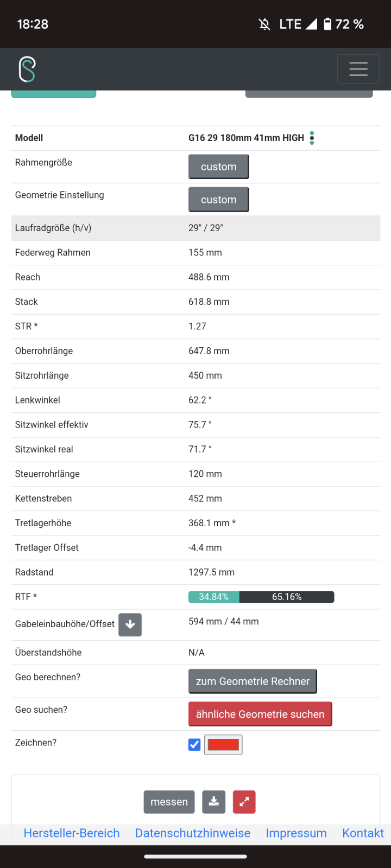Open the hamburger navigation menu
The height and width of the screenshot is (868, 391).
click(x=358, y=69)
